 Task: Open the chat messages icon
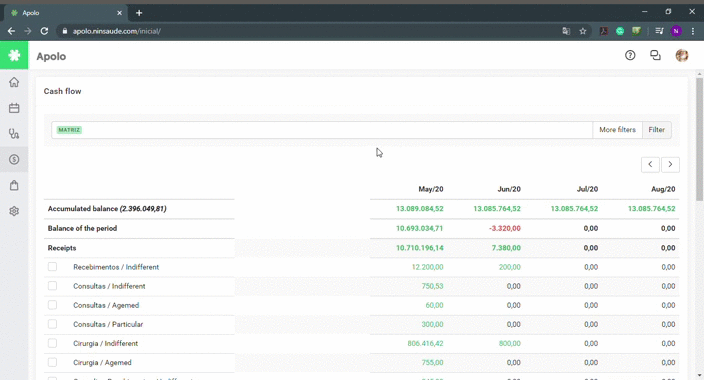[x=656, y=55]
